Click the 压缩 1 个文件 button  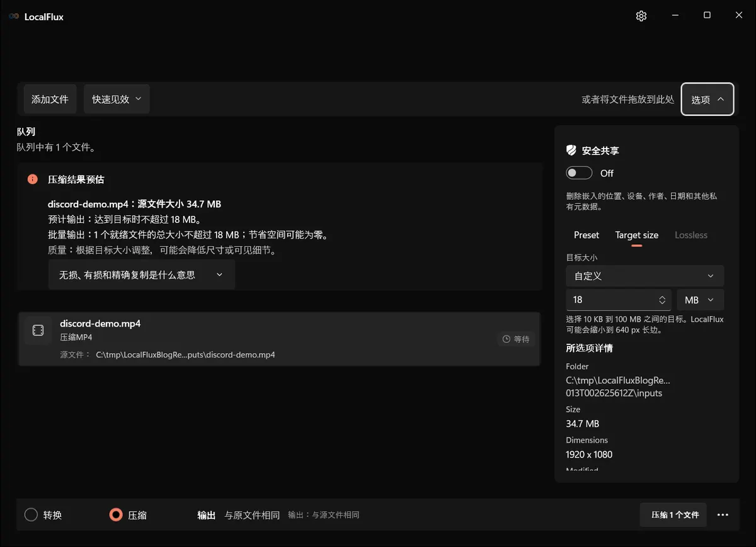pyautogui.click(x=673, y=515)
